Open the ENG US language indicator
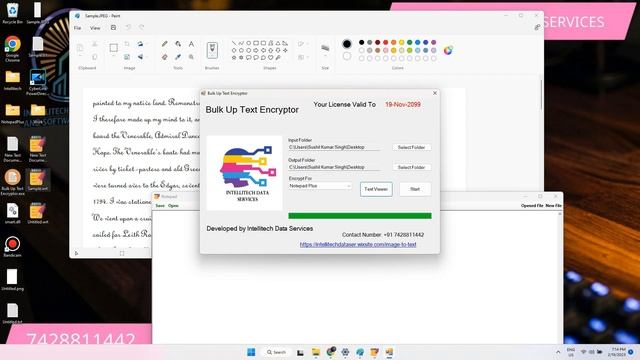Screen dimensions: 640x360 point(571,352)
